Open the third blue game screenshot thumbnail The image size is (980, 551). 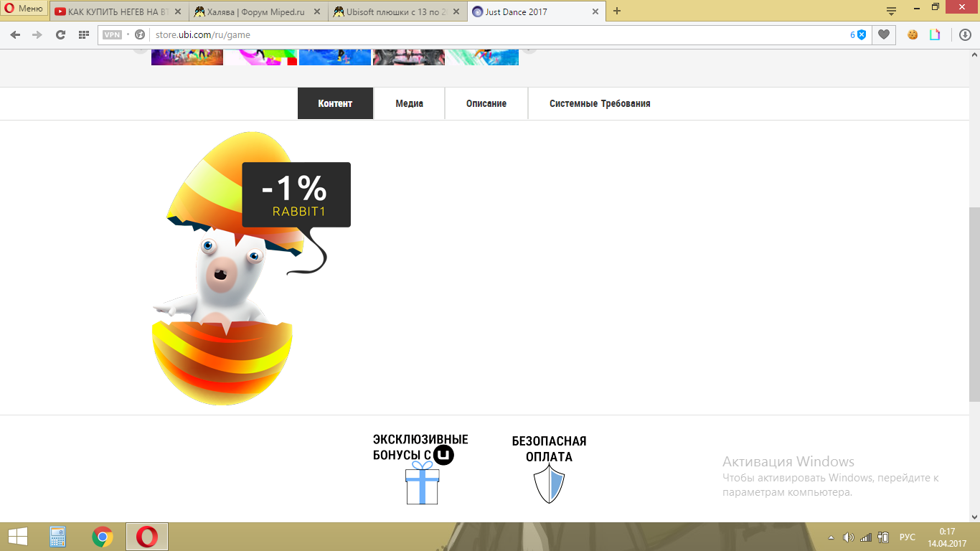click(x=335, y=57)
